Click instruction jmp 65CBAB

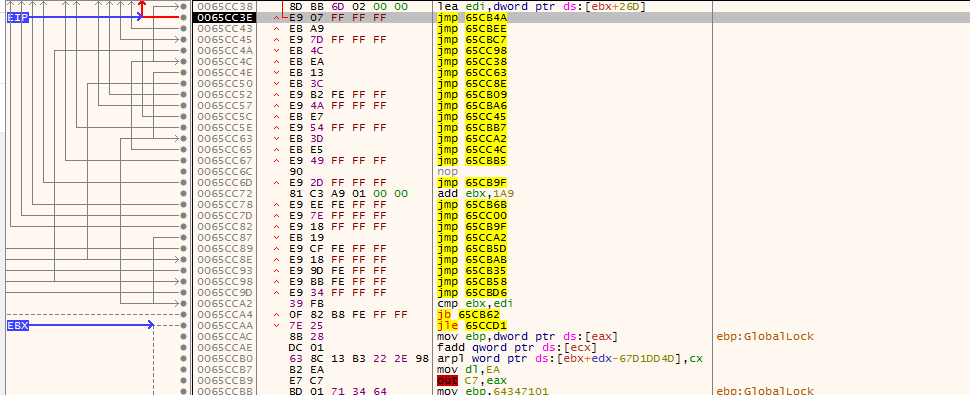[472, 260]
